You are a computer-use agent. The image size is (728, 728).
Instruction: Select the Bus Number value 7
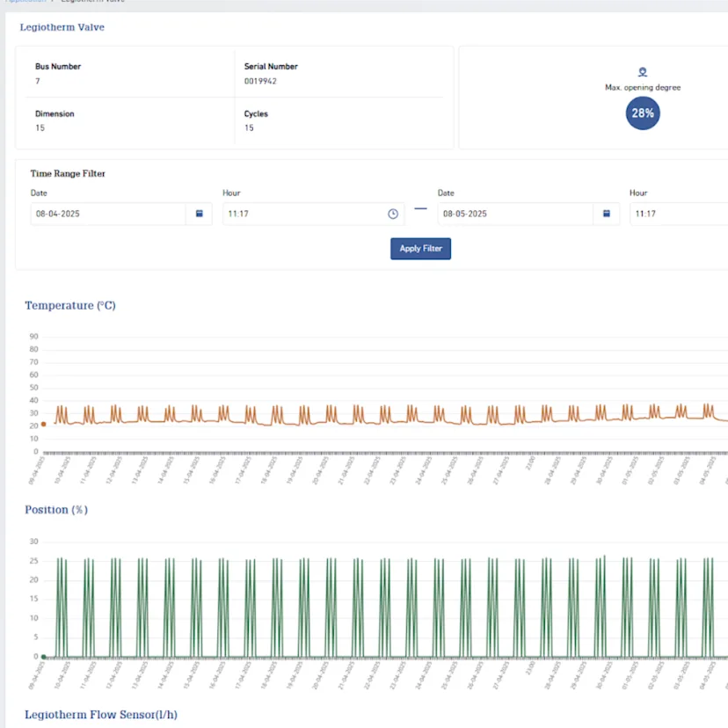[38, 81]
